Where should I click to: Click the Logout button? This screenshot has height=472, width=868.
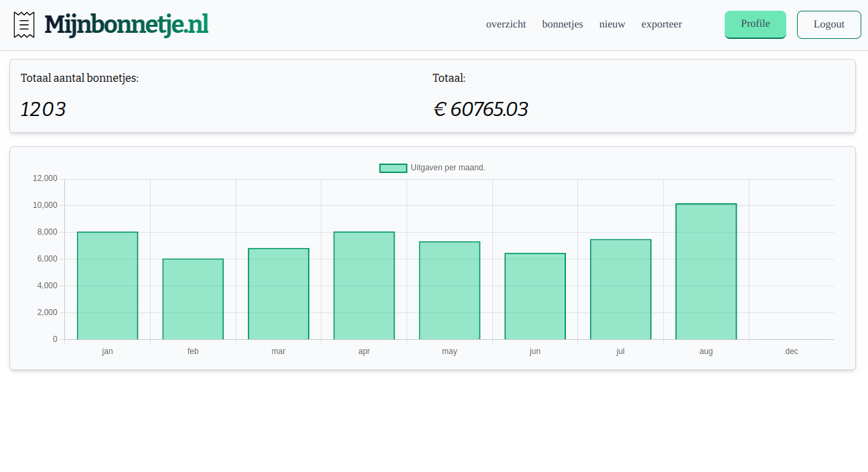pos(828,25)
